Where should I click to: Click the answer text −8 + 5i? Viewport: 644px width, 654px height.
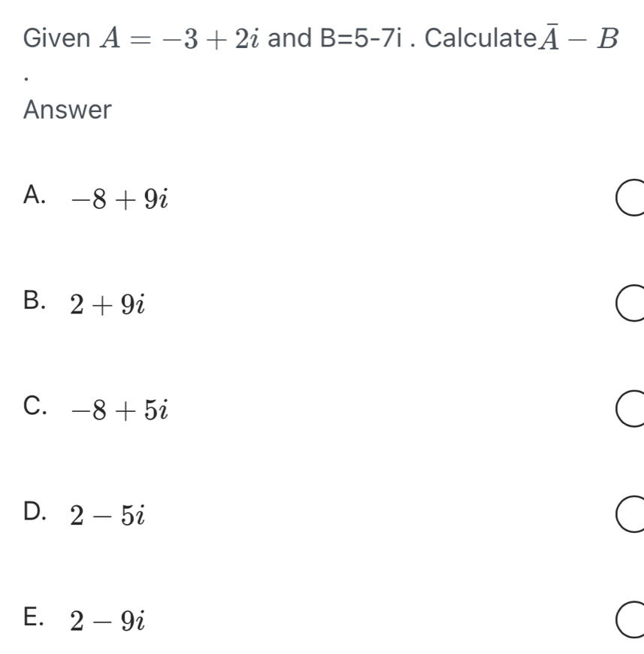point(117,408)
